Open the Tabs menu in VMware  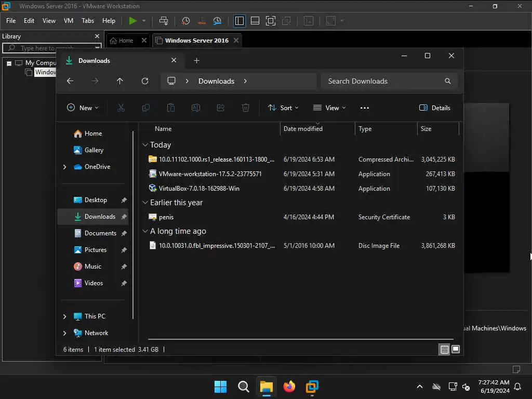pos(87,21)
